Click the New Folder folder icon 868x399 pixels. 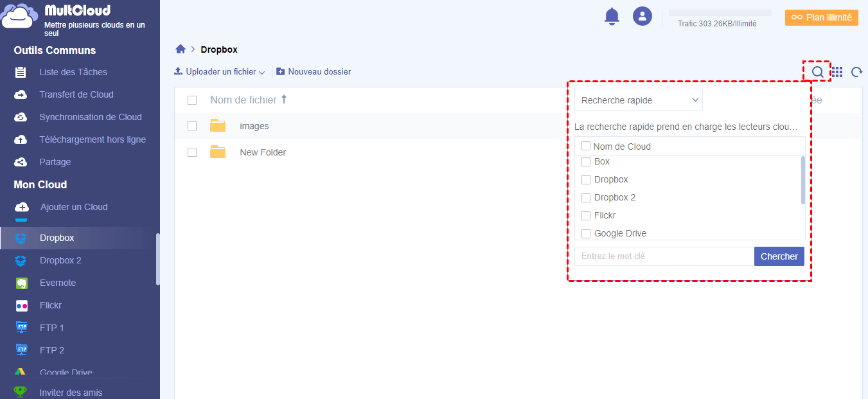[218, 152]
